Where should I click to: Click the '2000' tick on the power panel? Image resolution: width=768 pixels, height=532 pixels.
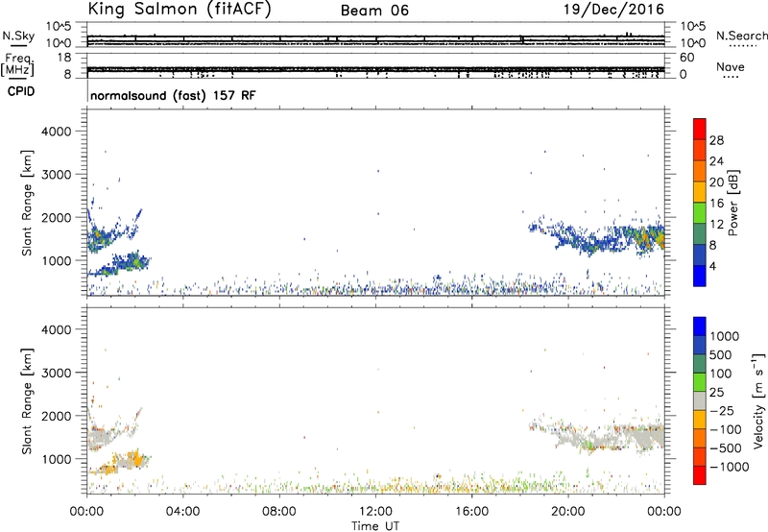[x=56, y=217]
